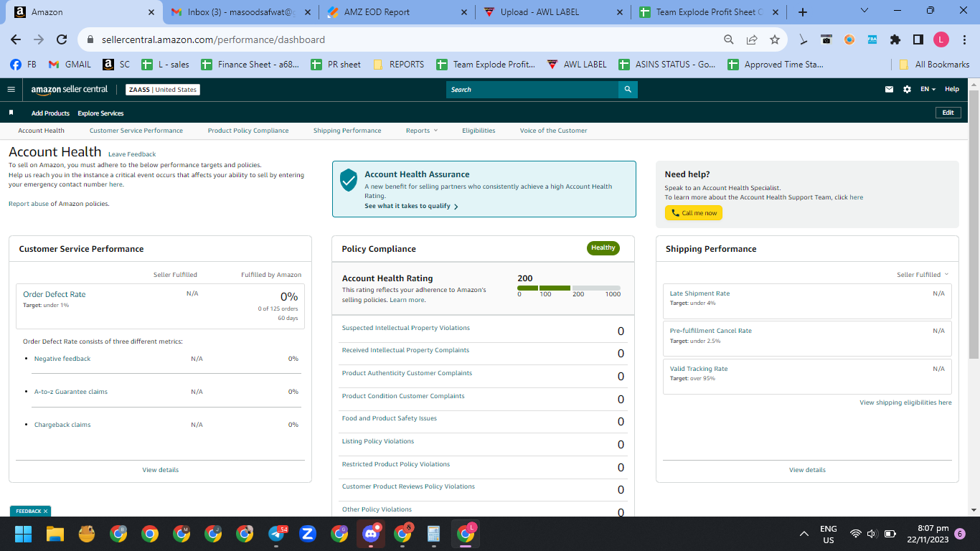Switch to the Upload - AWL LABEL tab

click(552, 12)
